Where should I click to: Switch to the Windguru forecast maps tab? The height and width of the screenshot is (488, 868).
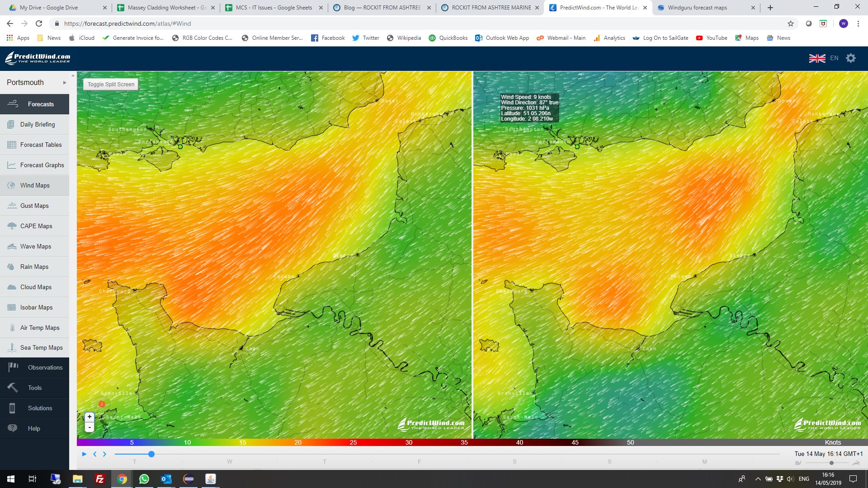(697, 8)
